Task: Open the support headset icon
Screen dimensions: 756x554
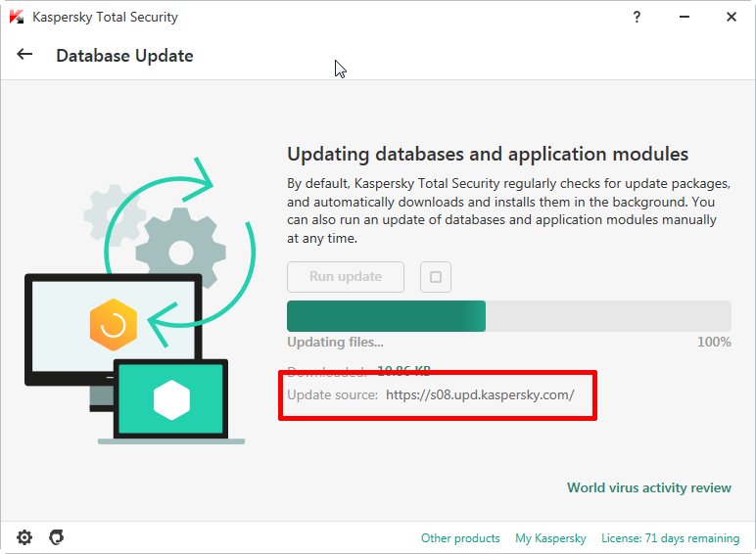Action: pyautogui.click(x=57, y=537)
